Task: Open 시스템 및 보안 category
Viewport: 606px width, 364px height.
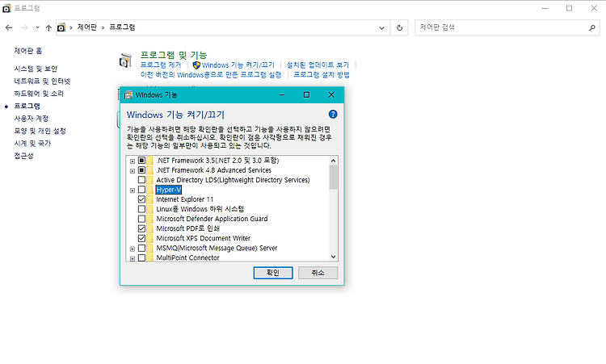Action: (36, 69)
